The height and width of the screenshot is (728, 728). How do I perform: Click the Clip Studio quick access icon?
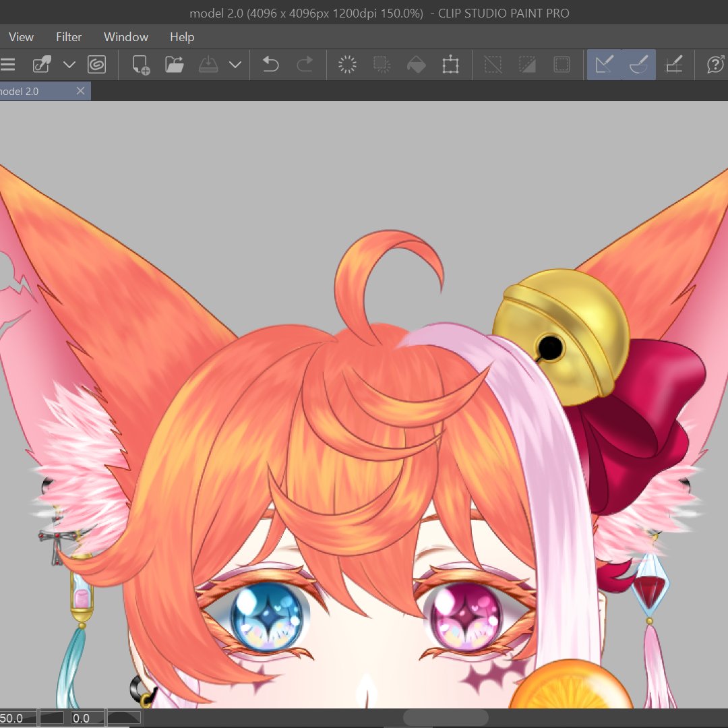(42, 64)
